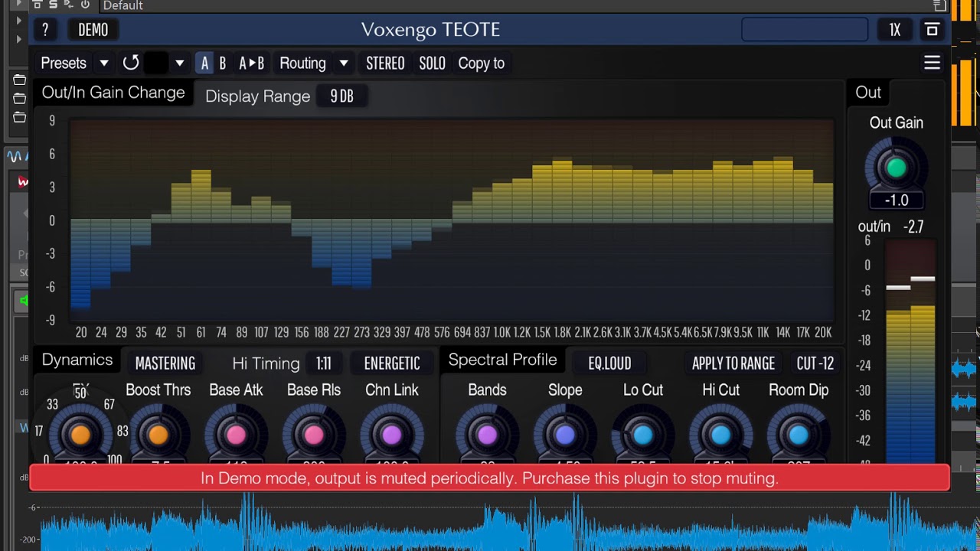
Task: Click the Hi Cut knob
Action: point(721,435)
